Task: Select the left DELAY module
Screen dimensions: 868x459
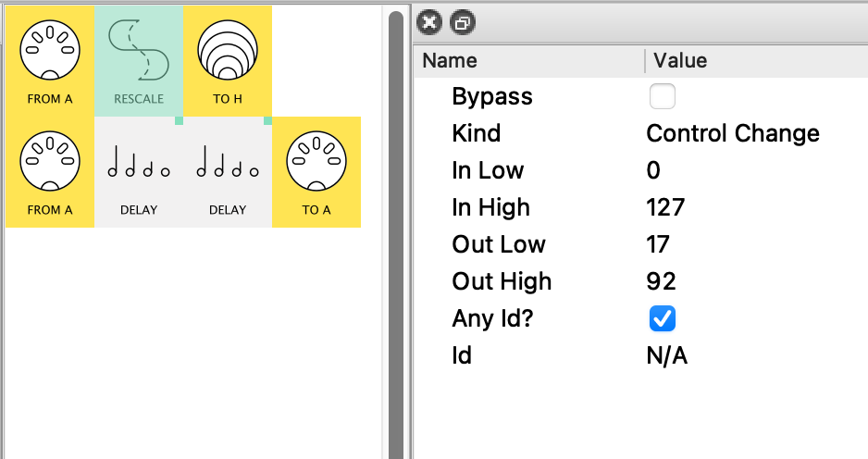Action: (x=139, y=172)
